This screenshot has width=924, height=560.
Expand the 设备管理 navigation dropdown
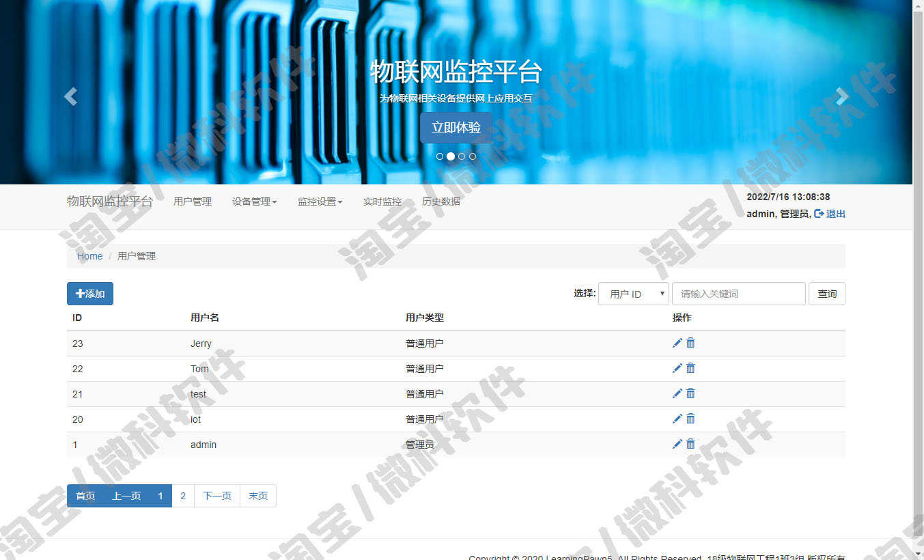click(255, 201)
